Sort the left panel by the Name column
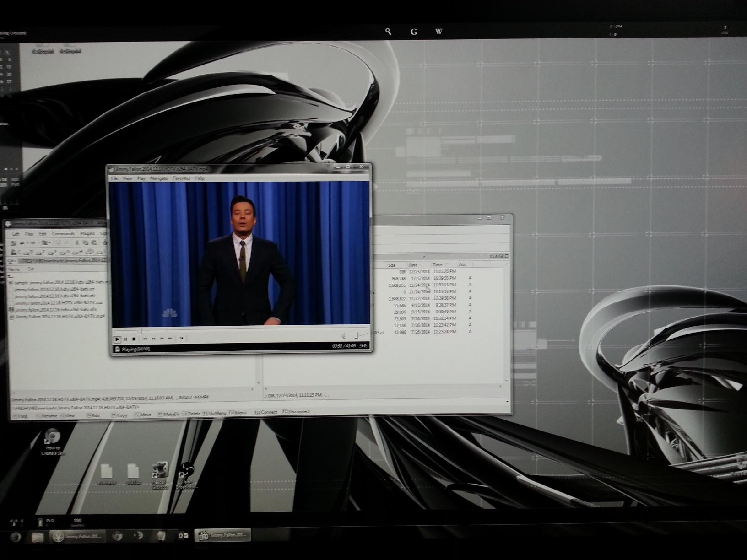The image size is (747, 560). point(15,269)
